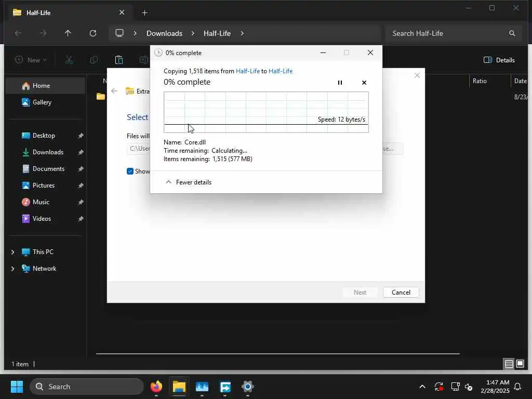Pause the file copy operation
Image resolution: width=532 pixels, height=399 pixels.
[x=340, y=83]
